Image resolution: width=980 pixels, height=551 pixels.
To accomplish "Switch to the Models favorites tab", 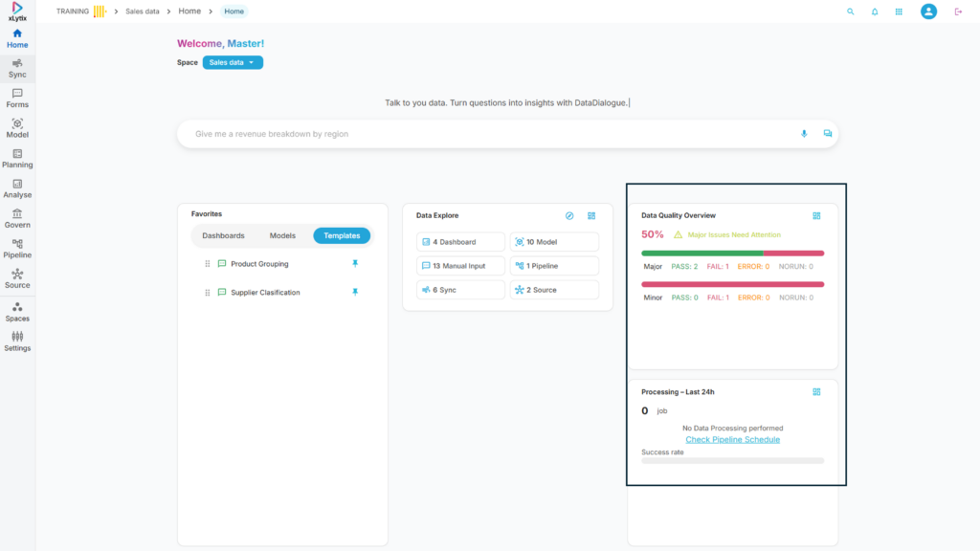I will [282, 235].
